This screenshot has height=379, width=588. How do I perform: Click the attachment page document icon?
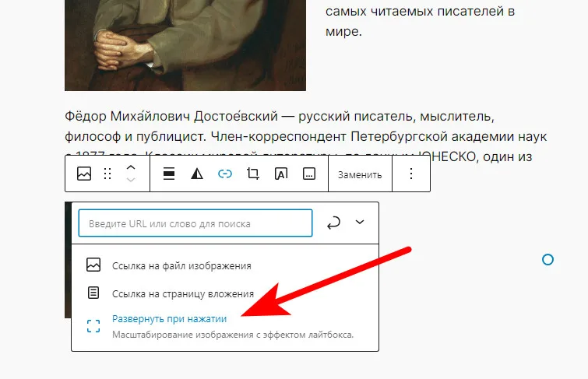(93, 293)
